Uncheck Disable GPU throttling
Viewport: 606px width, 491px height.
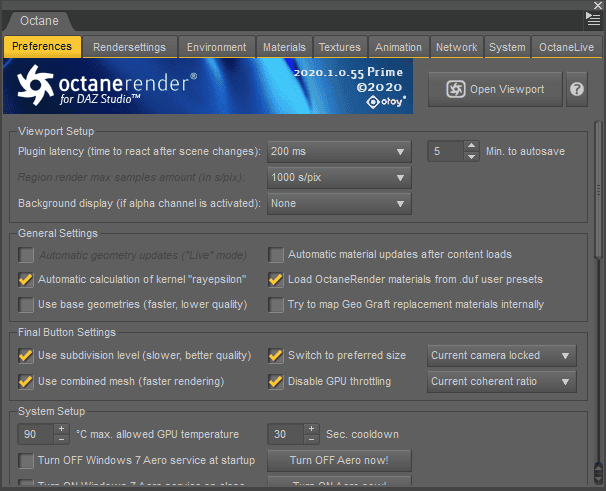[x=276, y=382]
